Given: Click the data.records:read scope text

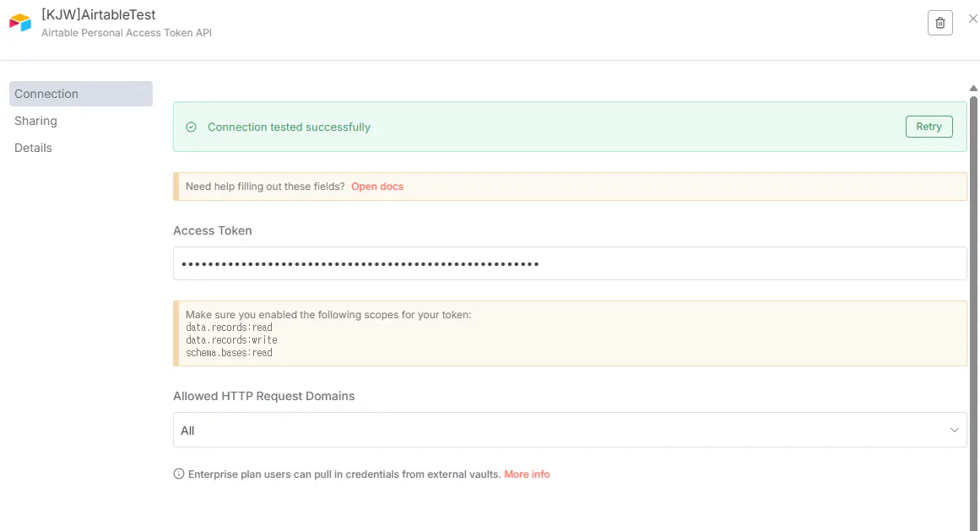Looking at the screenshot, I should click(x=229, y=328).
